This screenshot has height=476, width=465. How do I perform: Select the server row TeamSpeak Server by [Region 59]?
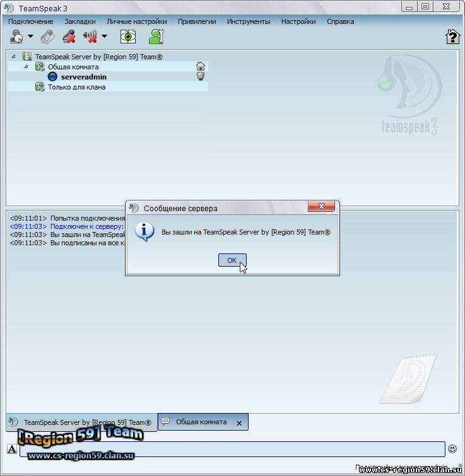[x=98, y=57]
